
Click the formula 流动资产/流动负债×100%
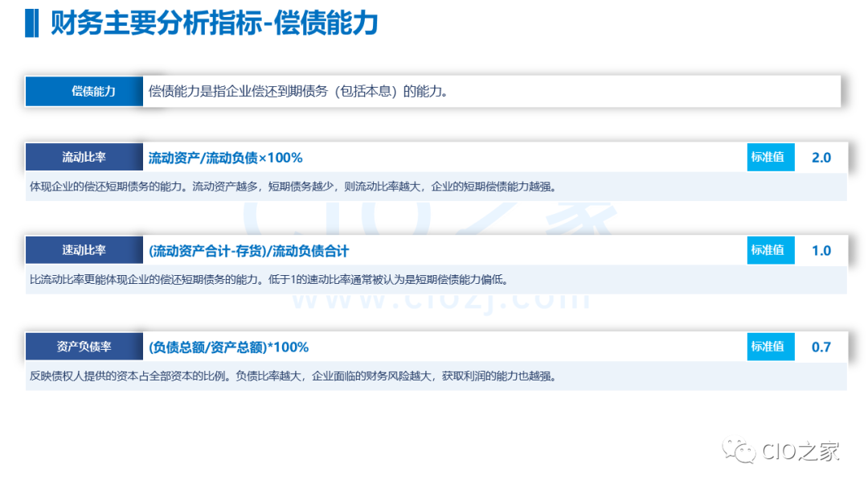225,158
